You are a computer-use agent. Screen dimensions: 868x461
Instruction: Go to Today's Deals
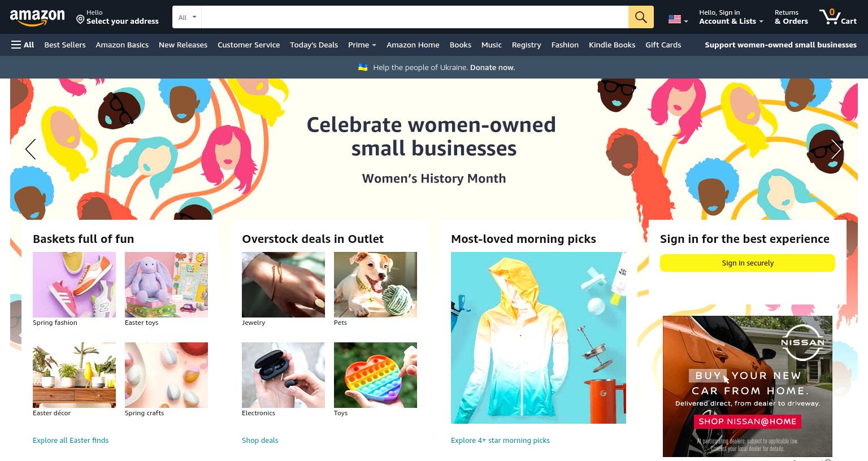tap(314, 45)
